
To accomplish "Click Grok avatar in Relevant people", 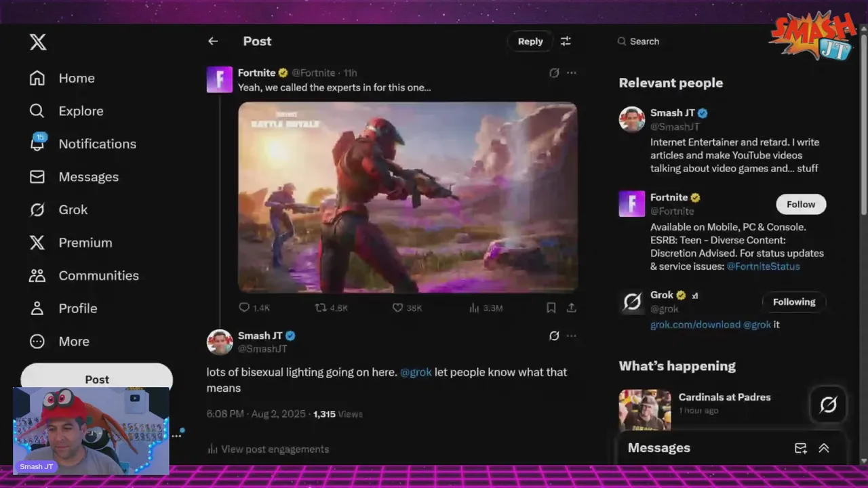I will click(x=632, y=302).
